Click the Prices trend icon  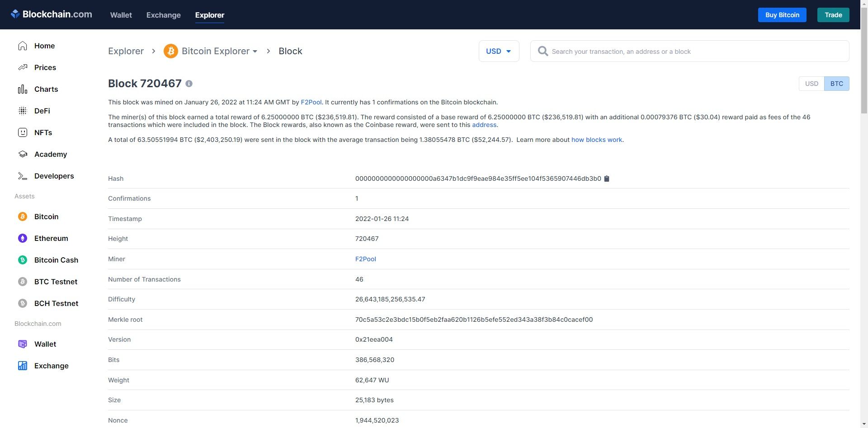coord(23,67)
